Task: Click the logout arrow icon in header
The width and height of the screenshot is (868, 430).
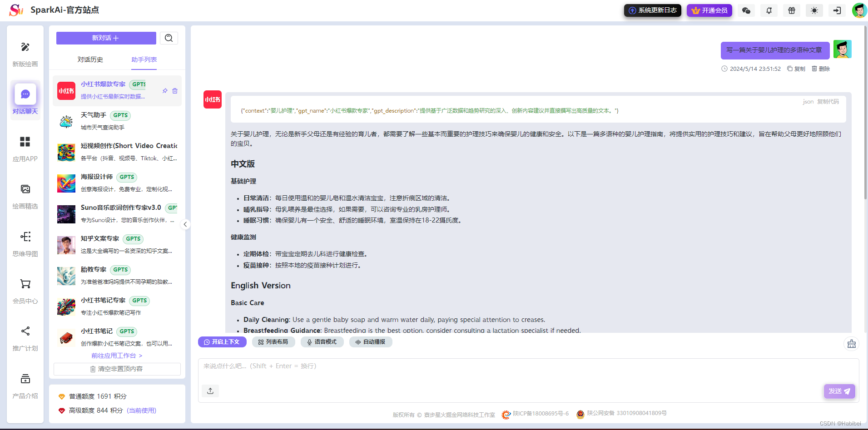Action: pos(837,10)
